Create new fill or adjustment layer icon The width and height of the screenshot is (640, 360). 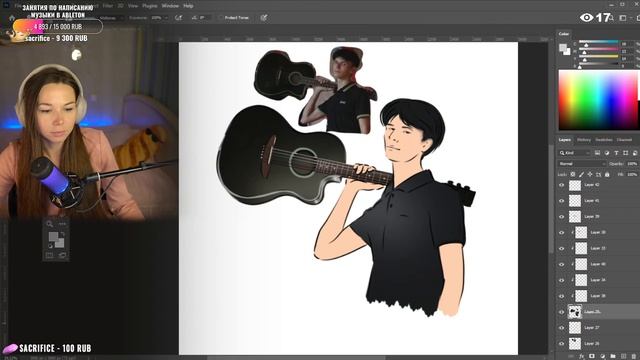point(602,356)
